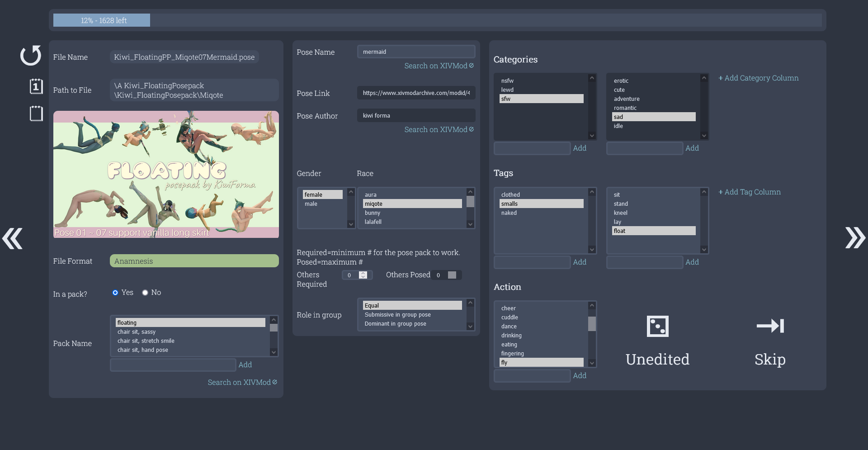Click the new Action text input
This screenshot has height=450, width=868.
532,376
